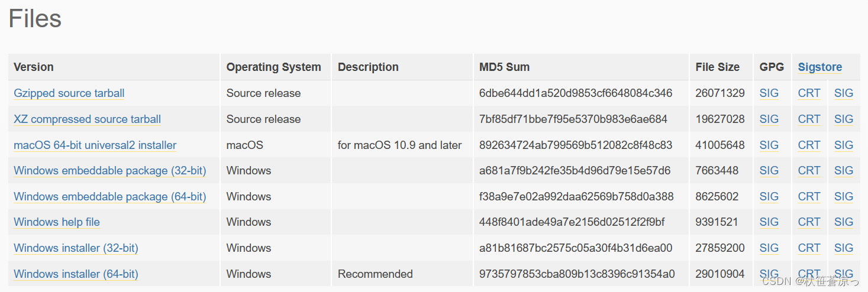Open the Sigstore CRT for the macOS installer
868x292 pixels.
tap(809, 145)
